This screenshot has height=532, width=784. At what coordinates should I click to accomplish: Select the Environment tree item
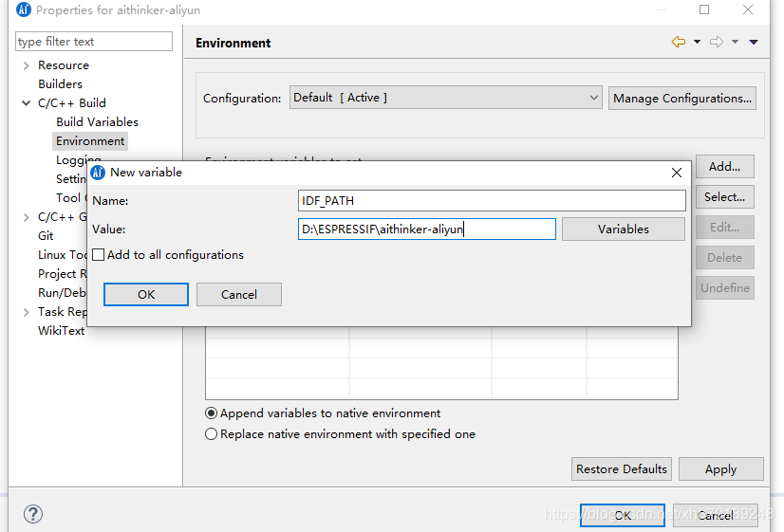[x=90, y=141]
